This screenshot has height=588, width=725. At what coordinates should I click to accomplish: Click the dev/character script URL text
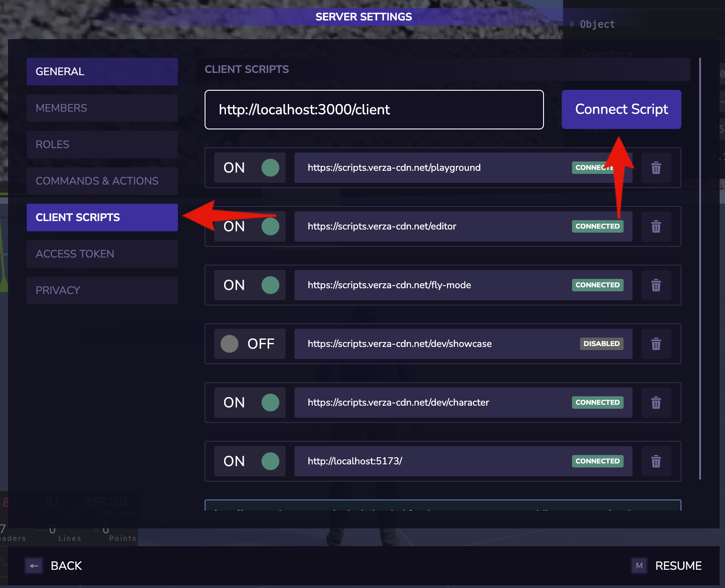(399, 403)
